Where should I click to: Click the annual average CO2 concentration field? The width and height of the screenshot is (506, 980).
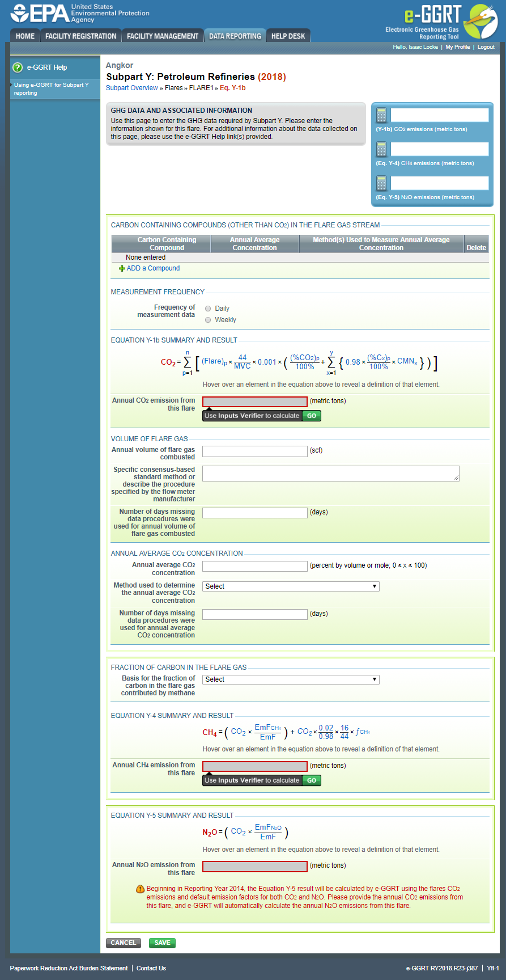coord(255,566)
